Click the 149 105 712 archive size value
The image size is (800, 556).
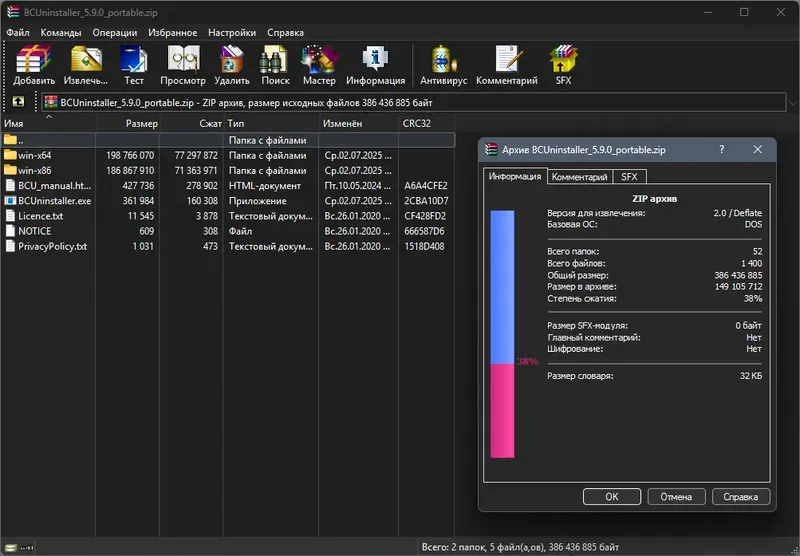(738, 287)
